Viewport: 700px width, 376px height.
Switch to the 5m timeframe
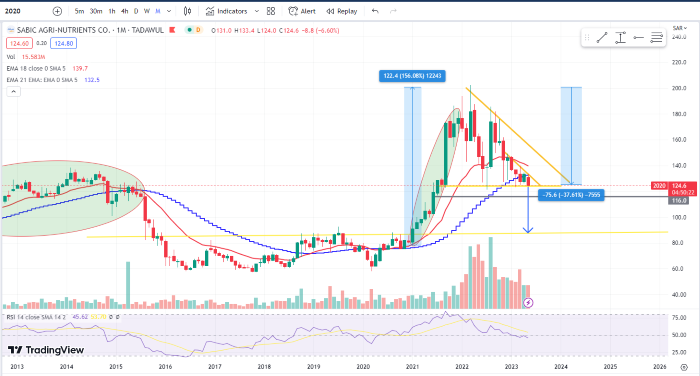79,11
